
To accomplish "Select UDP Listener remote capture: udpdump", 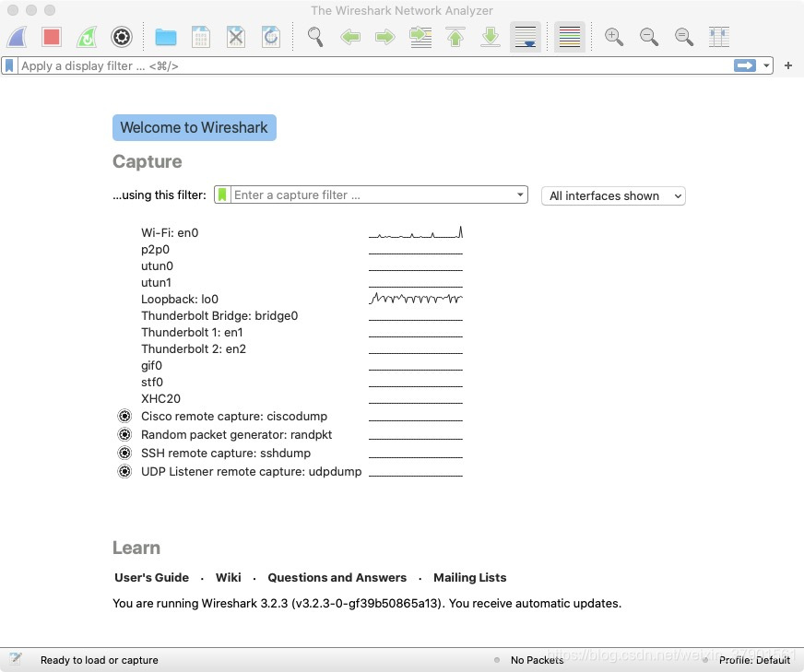I will [x=251, y=472].
